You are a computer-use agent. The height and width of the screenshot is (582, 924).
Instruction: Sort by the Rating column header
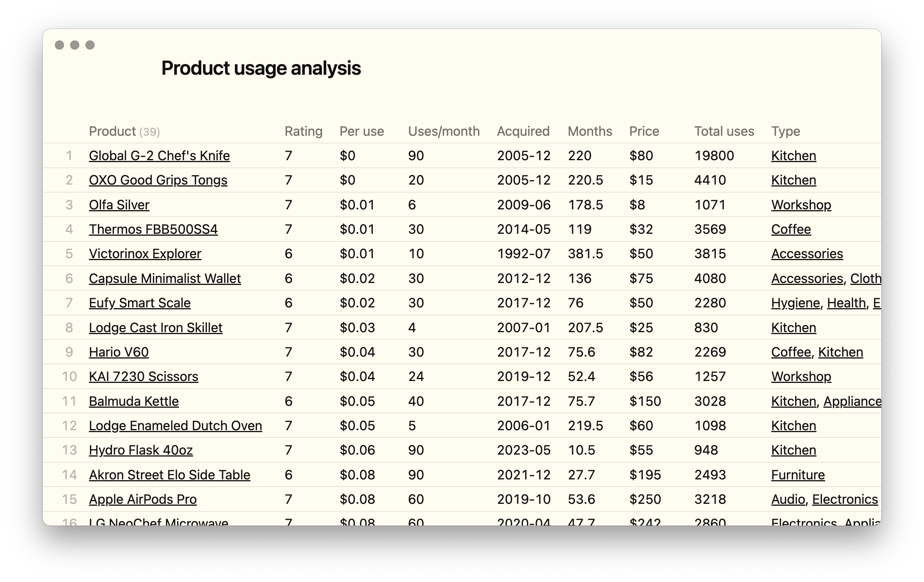pos(303,131)
